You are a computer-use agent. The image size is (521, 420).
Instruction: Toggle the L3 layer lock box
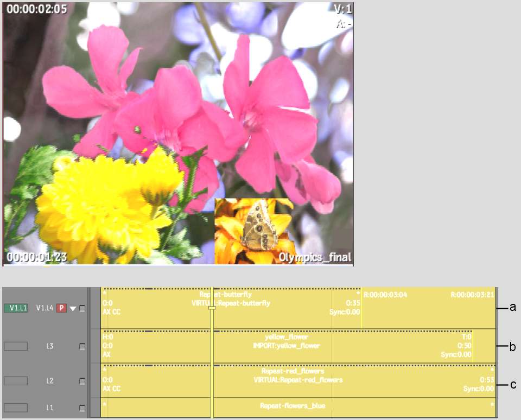82,346
